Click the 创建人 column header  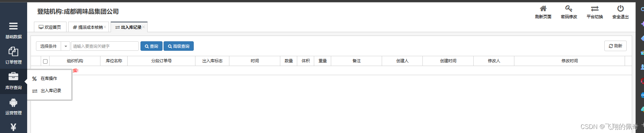[402, 61]
